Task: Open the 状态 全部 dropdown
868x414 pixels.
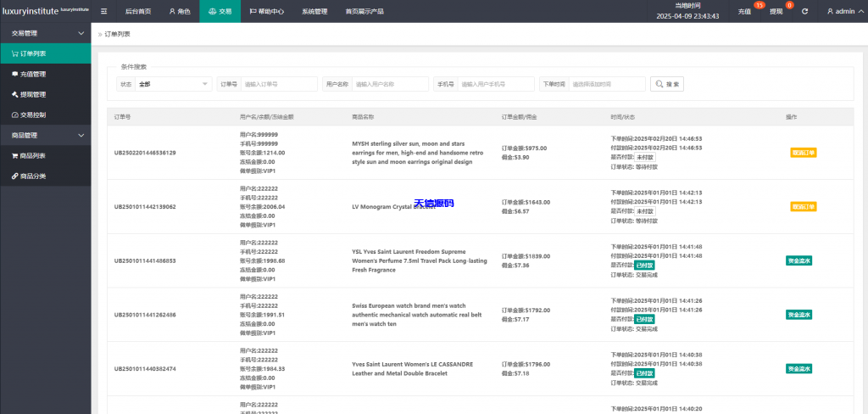Action: point(173,84)
